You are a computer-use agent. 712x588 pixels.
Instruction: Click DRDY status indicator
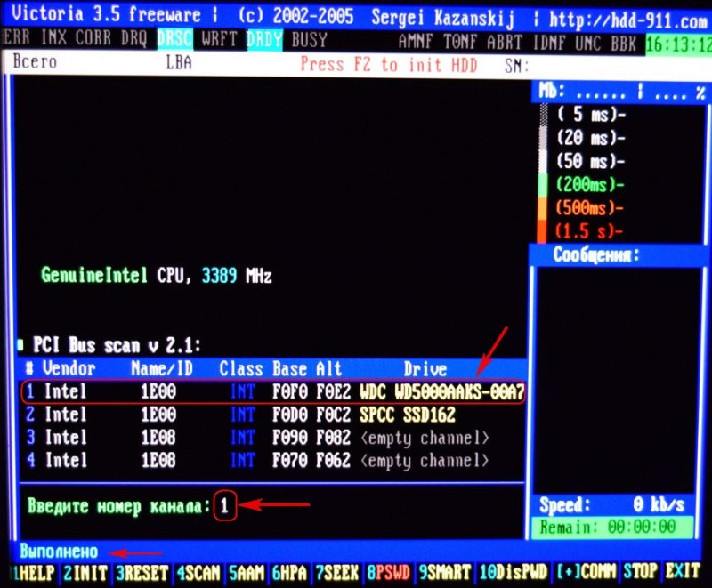[264, 40]
